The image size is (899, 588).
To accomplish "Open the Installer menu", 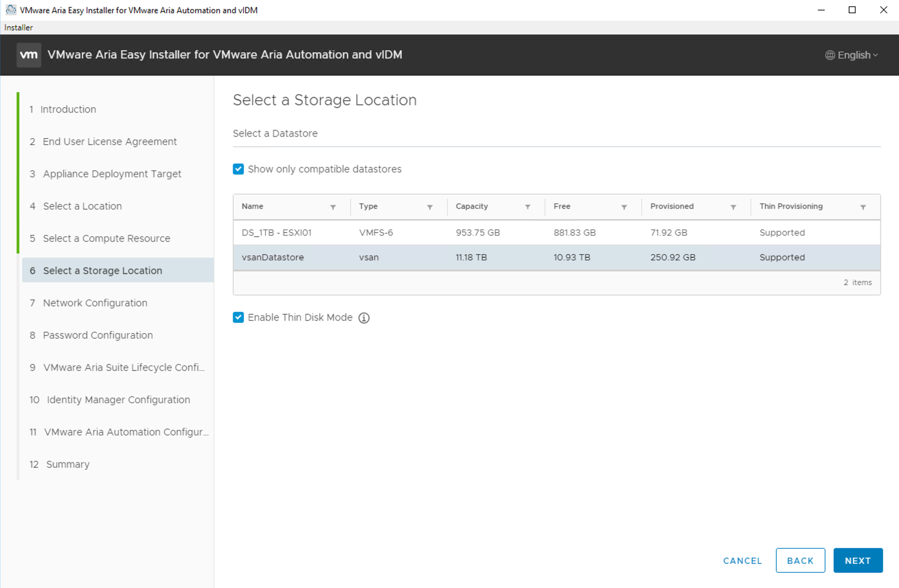I will [19, 27].
